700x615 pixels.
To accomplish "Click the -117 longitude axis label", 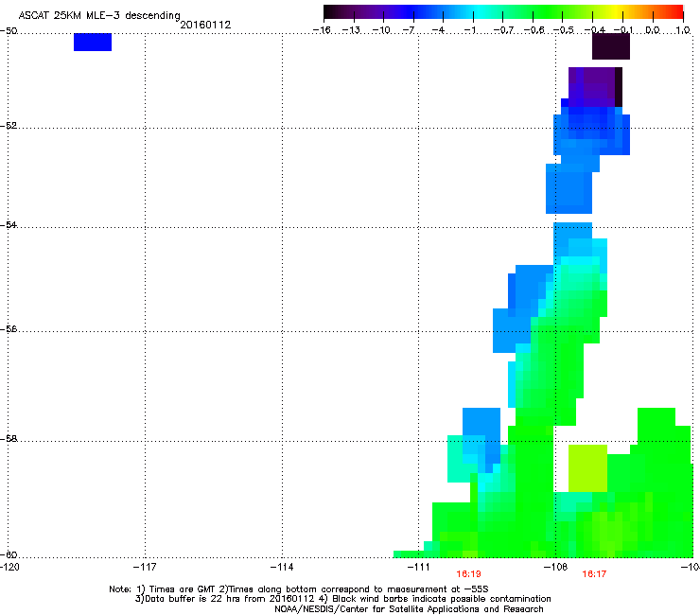I will [x=145, y=567].
